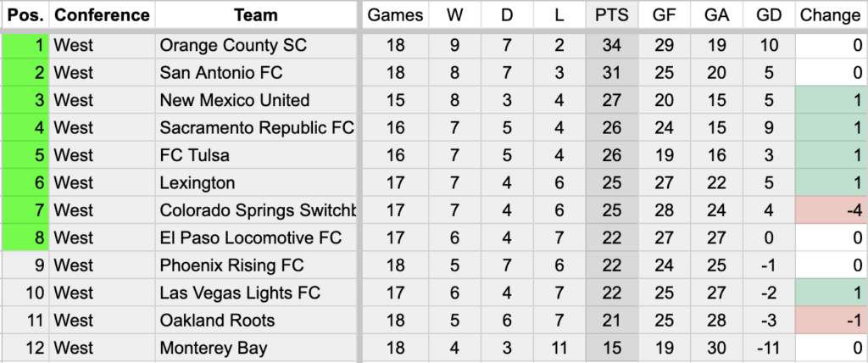This screenshot has height=363, width=868.
Task: Click the San Antonio FC cell
Action: point(256,73)
